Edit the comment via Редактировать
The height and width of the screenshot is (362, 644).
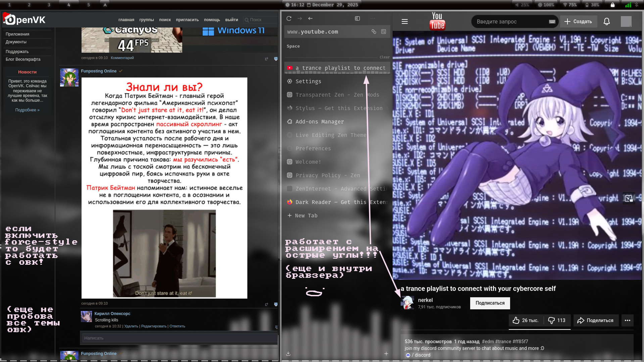[x=154, y=326]
